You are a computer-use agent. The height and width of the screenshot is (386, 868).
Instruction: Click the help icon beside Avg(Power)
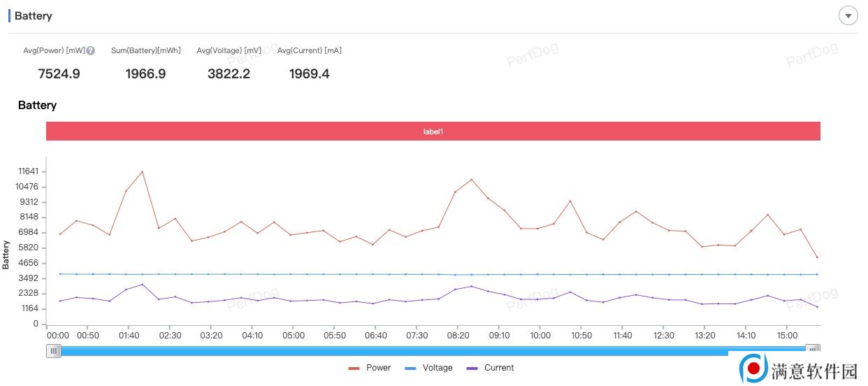point(91,51)
